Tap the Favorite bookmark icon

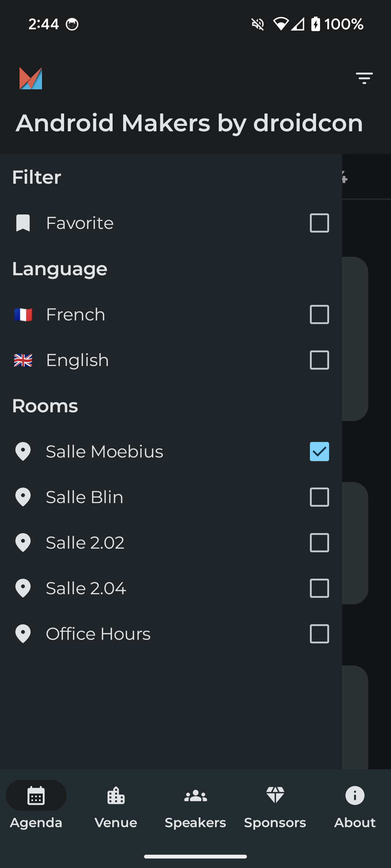click(x=23, y=223)
